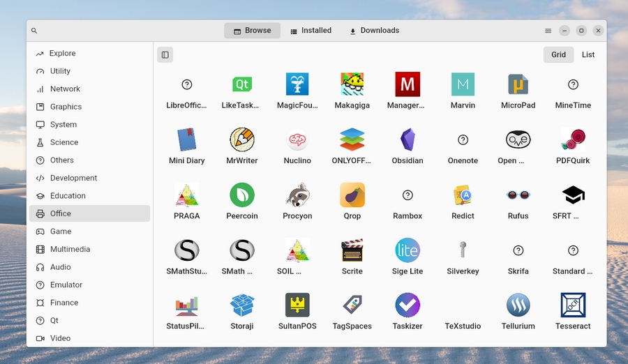Open the Explore section in sidebar

click(62, 53)
